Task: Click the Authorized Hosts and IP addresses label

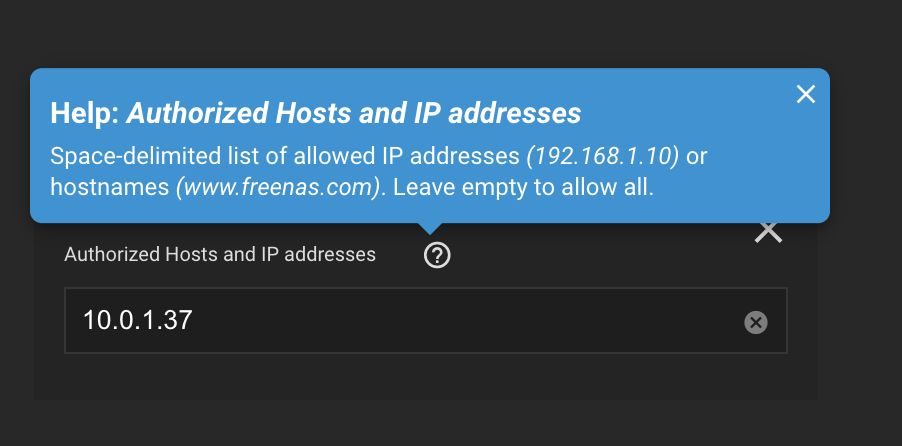Action: (x=220, y=254)
